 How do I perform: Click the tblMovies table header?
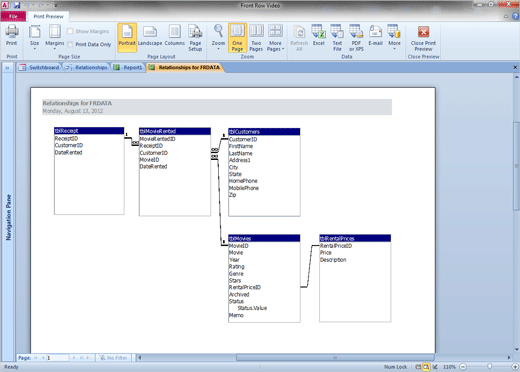[264, 238]
